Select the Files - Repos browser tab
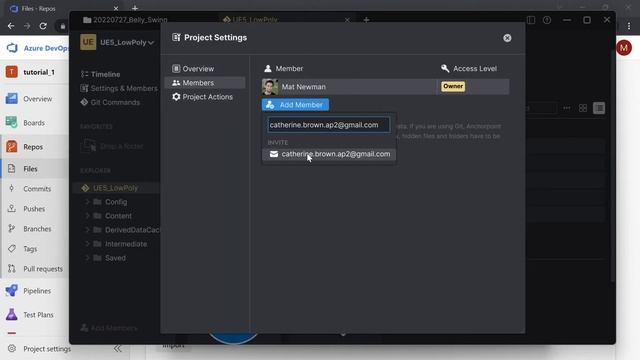Screen dimensions: 640x360 point(64,9)
